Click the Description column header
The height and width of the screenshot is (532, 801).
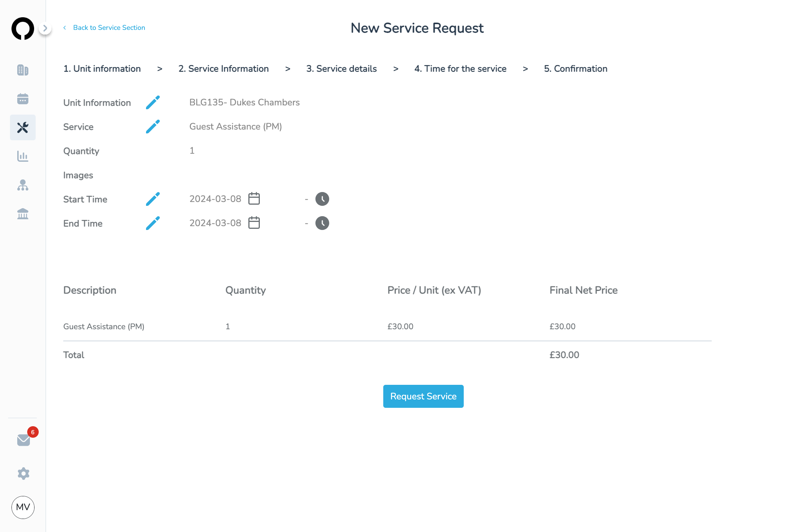pyautogui.click(x=90, y=290)
